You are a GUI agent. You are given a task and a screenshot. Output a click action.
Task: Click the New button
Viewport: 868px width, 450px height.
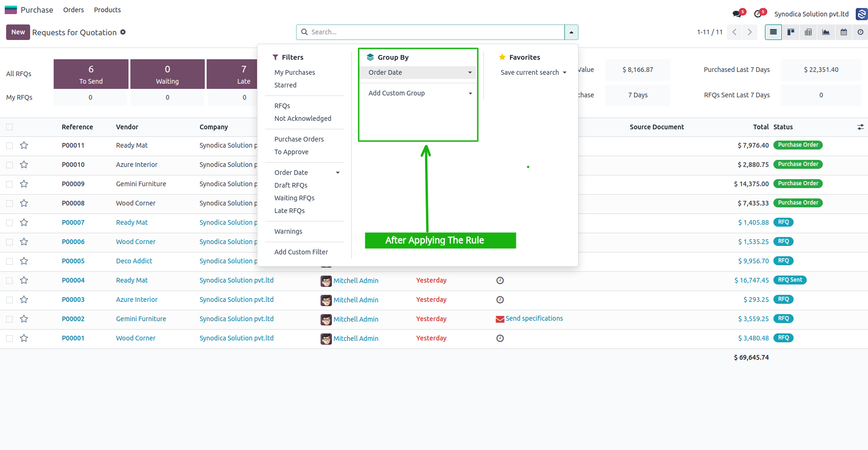coord(18,32)
